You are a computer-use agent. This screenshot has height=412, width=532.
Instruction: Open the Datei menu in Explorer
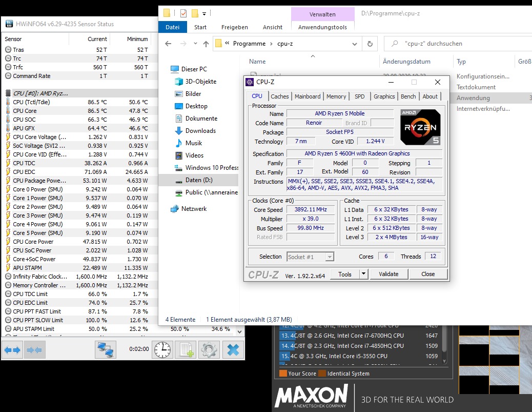(172, 27)
